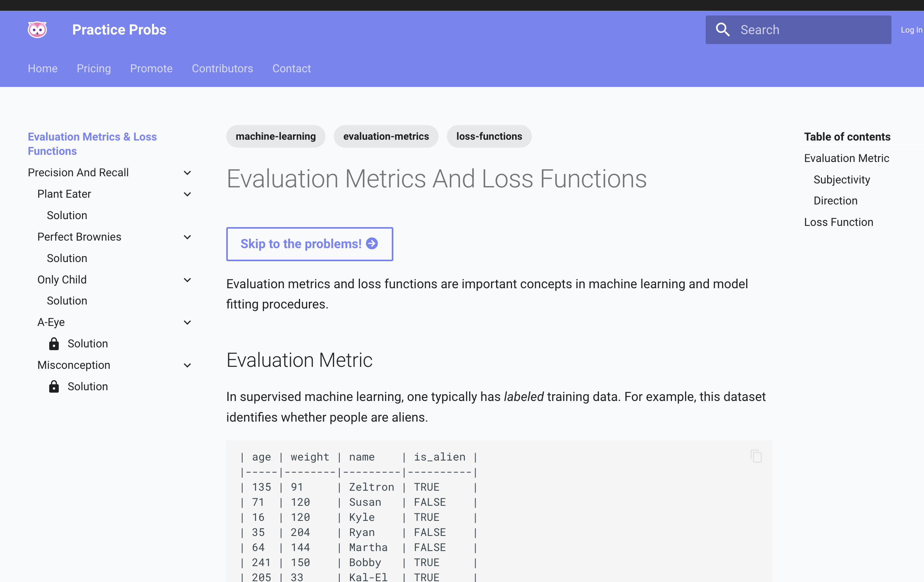Click the magnifying glass search icon
Screen dimensions: 924x582
pyautogui.click(x=722, y=30)
